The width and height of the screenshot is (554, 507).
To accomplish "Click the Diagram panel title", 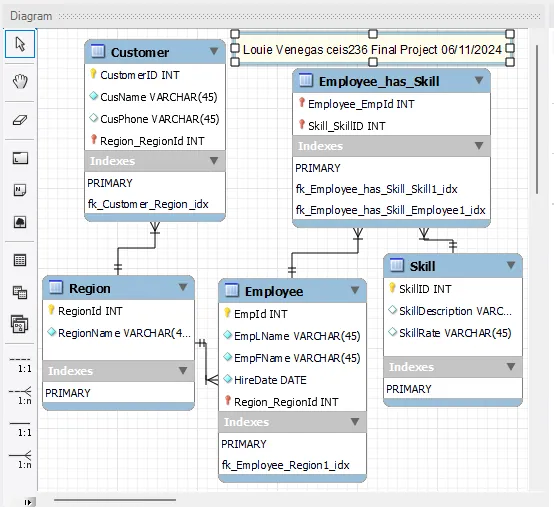I will (x=31, y=16).
